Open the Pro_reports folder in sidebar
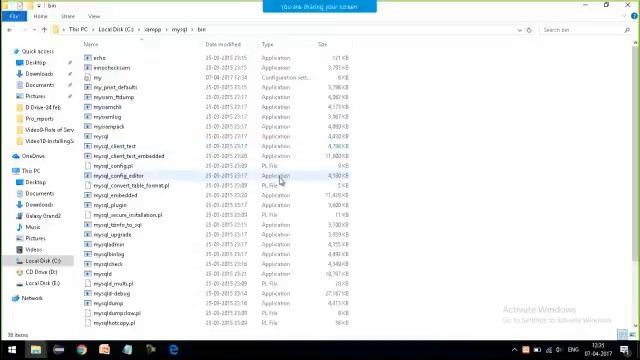Image resolution: width=640 pixels, height=360 pixels. coord(39,119)
